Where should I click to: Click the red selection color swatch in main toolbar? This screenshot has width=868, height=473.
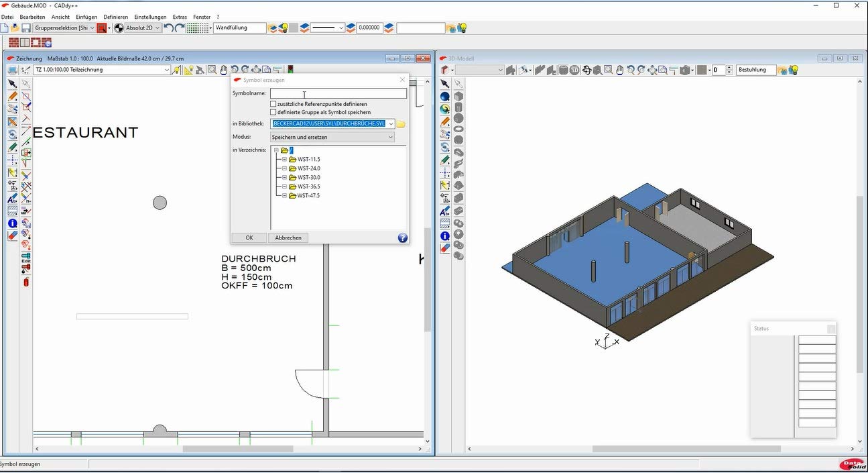coord(102,28)
